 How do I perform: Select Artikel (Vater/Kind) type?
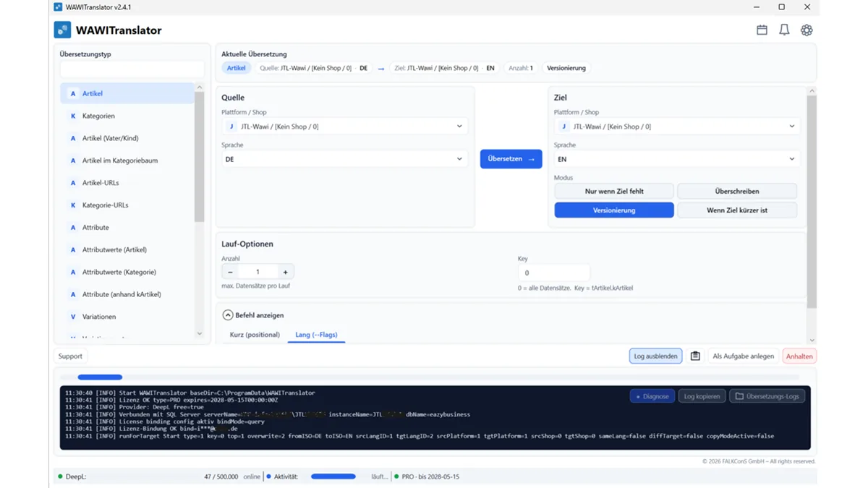click(127, 138)
